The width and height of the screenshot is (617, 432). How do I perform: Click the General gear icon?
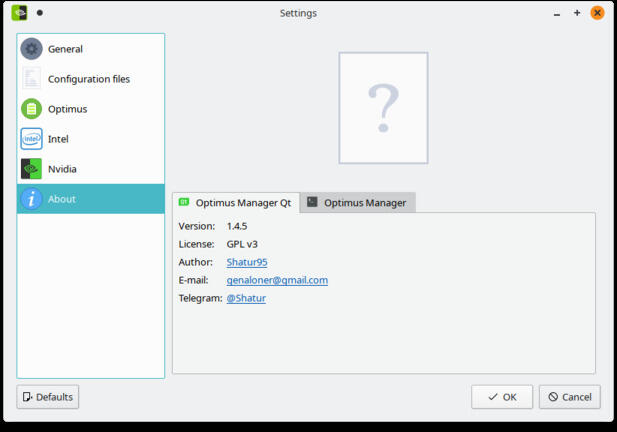pyautogui.click(x=31, y=49)
